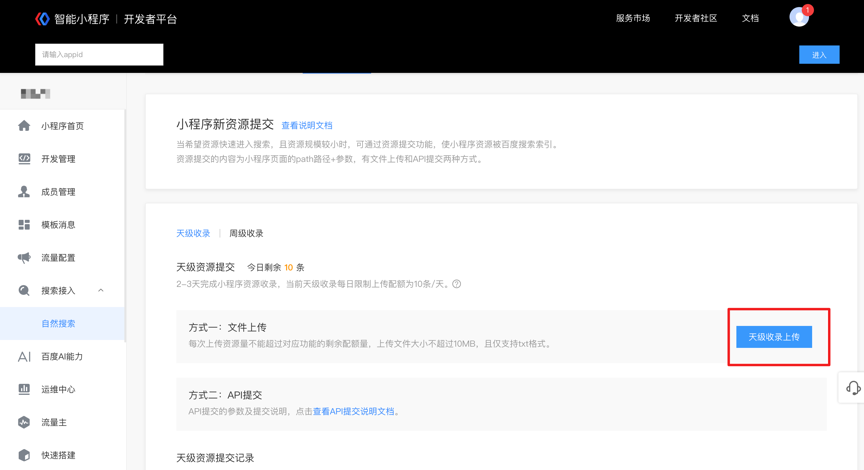Viewport: 864px width, 470px height.
Task: Click the 智能小程序 logo icon
Action: point(42,19)
